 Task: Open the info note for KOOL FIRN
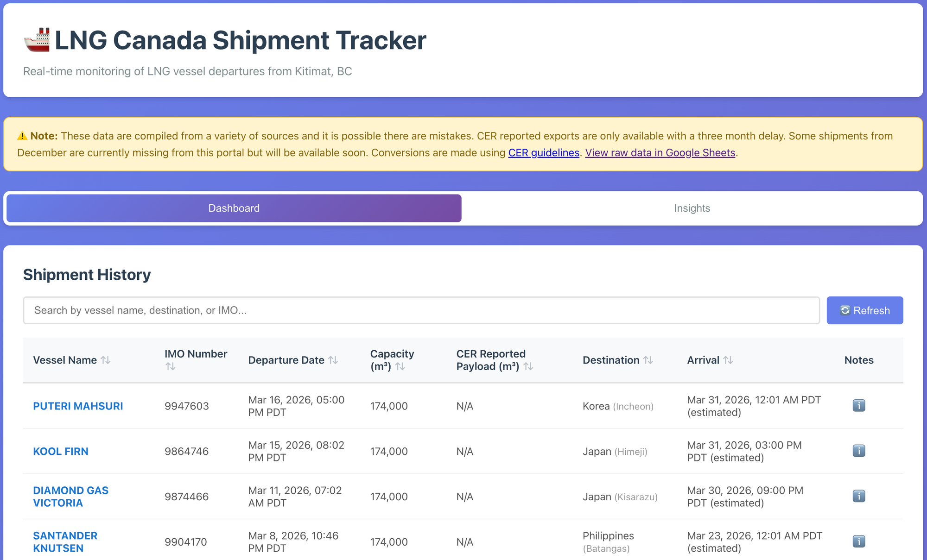pos(858,451)
